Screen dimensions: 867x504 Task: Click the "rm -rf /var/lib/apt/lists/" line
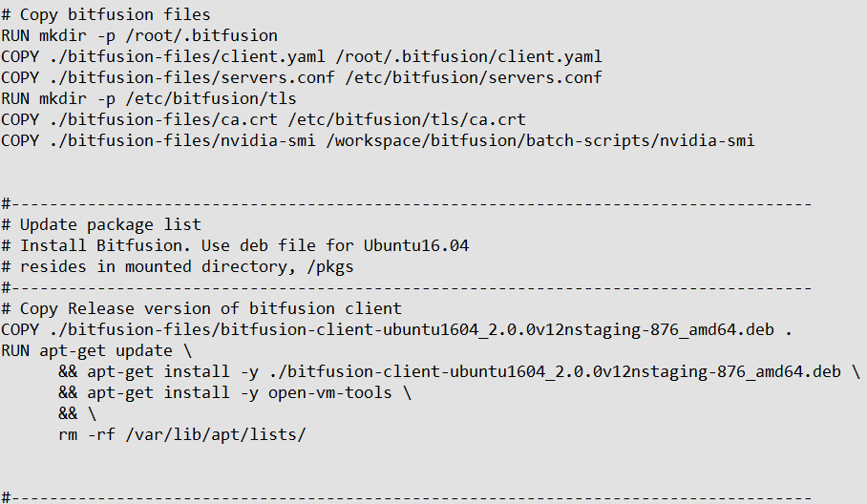[x=181, y=434]
